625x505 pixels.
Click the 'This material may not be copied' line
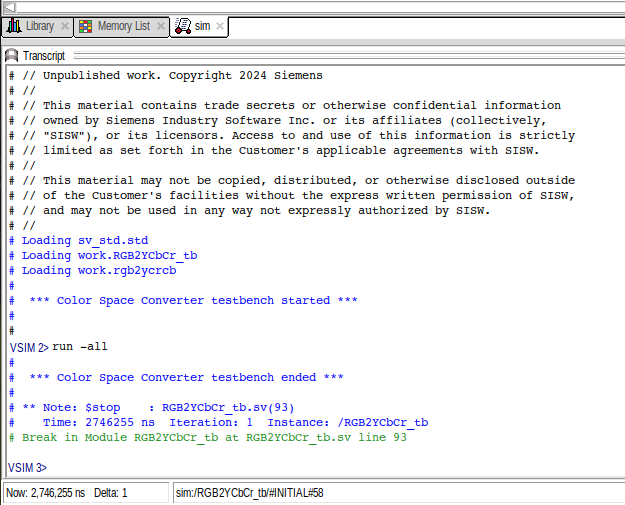tap(292, 181)
